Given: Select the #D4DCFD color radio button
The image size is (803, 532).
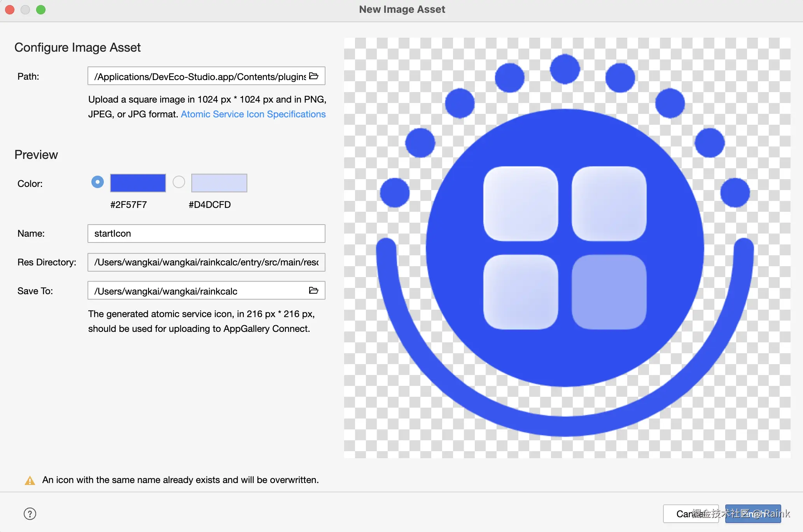Looking at the screenshot, I should [179, 182].
